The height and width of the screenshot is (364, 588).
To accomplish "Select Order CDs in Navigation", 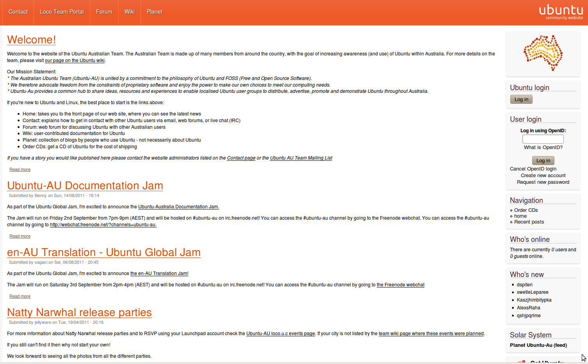I will click(526, 210).
